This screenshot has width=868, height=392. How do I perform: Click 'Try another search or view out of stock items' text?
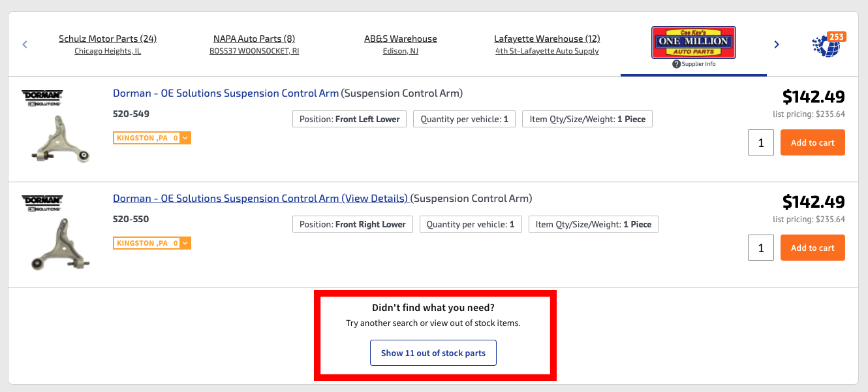click(433, 323)
